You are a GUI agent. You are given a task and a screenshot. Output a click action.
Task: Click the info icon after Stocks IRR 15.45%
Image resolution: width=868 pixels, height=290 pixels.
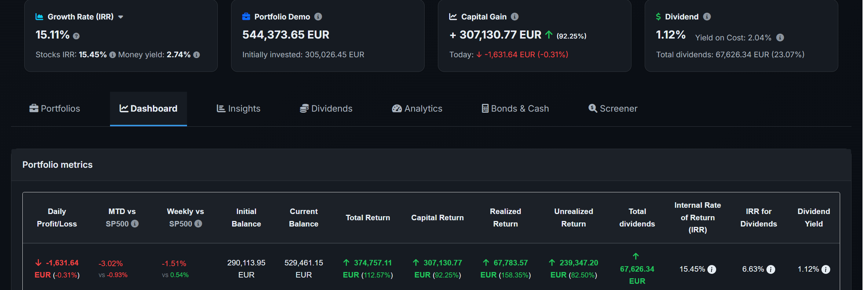point(113,55)
